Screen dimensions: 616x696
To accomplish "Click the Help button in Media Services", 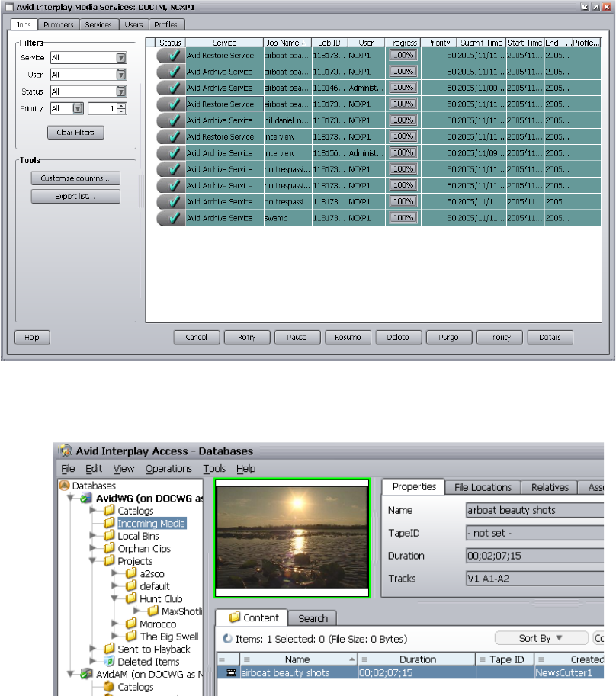I will [32, 338].
